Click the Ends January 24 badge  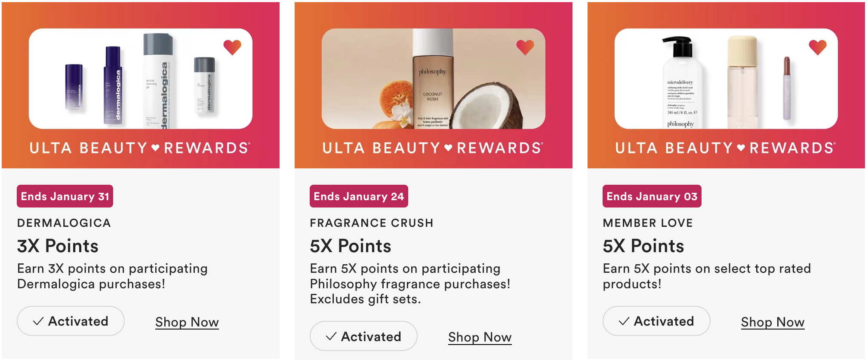coord(359,196)
